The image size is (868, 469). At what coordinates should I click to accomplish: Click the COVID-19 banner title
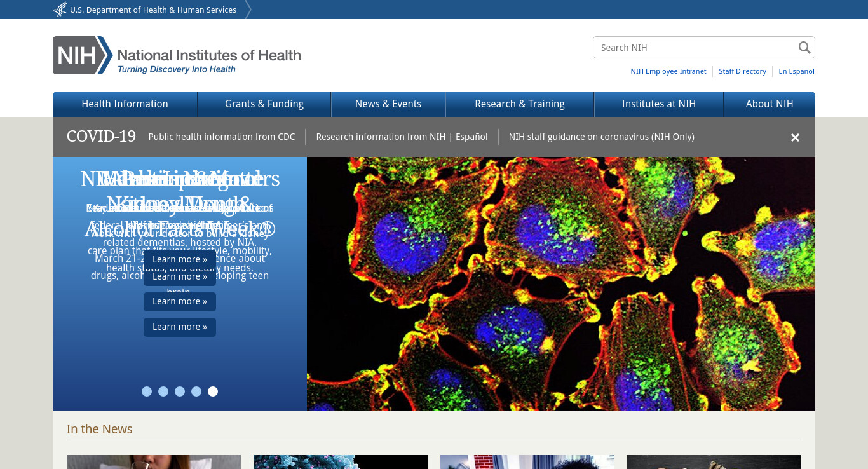click(101, 137)
